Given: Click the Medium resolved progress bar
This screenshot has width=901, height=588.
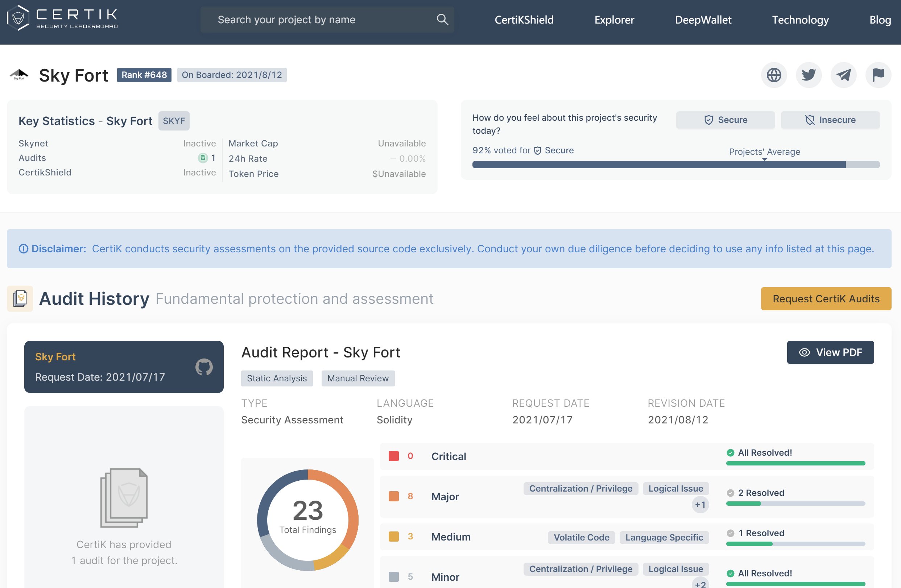Looking at the screenshot, I should [795, 544].
